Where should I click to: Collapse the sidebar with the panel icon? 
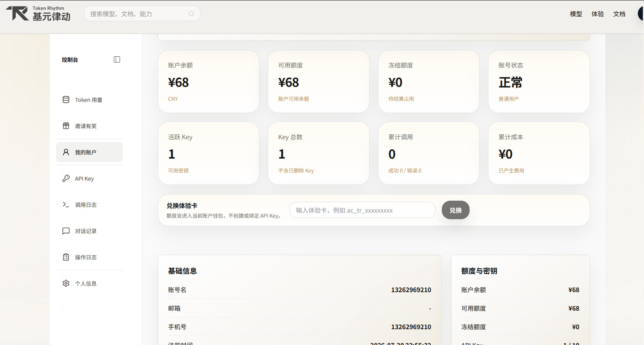click(x=117, y=59)
